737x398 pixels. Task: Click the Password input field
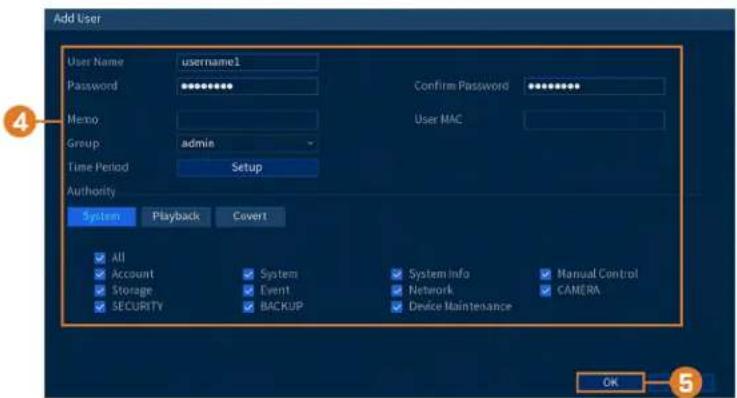point(247,86)
